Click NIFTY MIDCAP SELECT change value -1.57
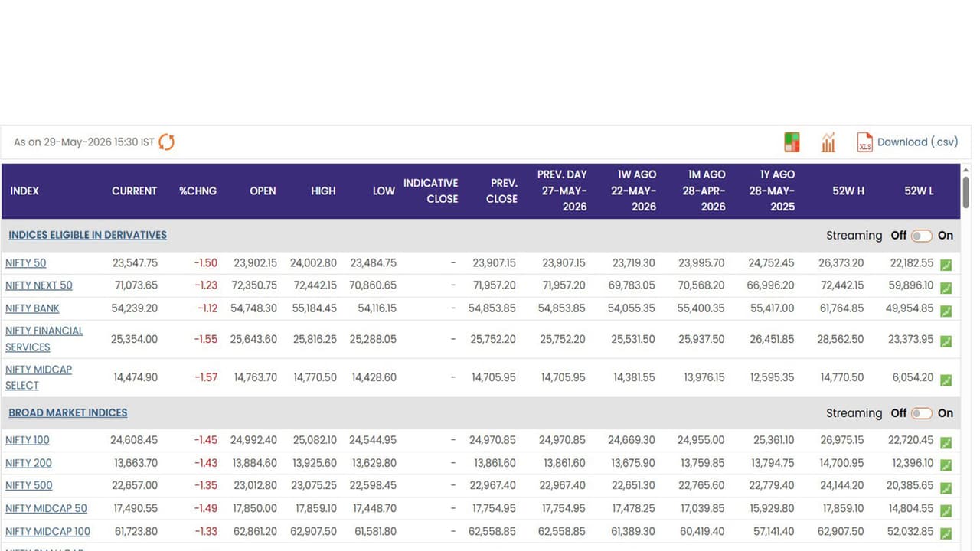980x551 pixels. [205, 377]
